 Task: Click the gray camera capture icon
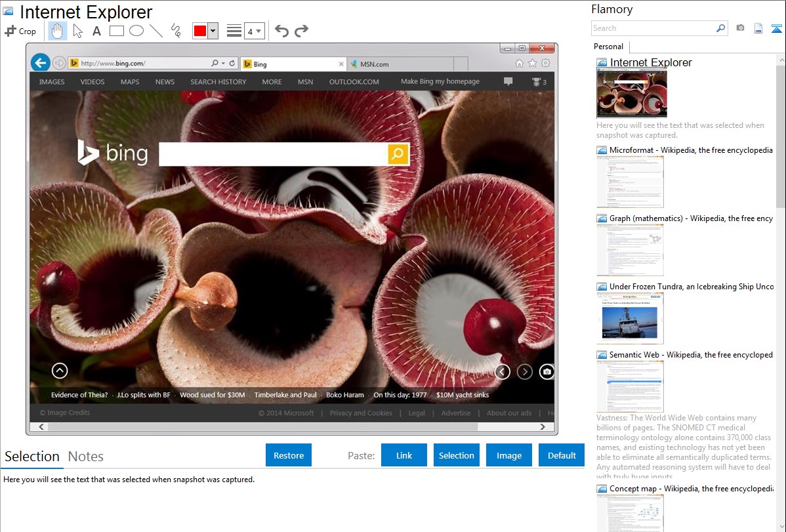coord(740,28)
